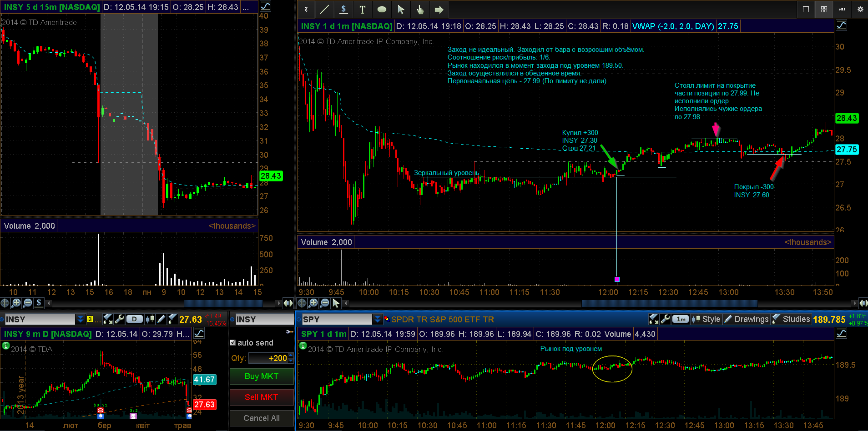Click share chart icon in SPY toolbar

(x=654, y=319)
